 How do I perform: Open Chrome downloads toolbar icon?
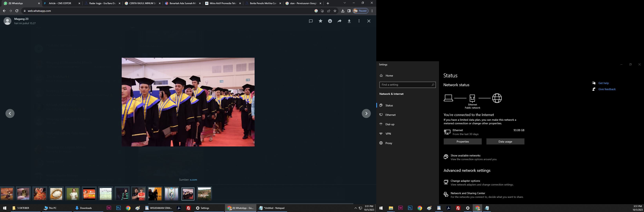point(343,11)
